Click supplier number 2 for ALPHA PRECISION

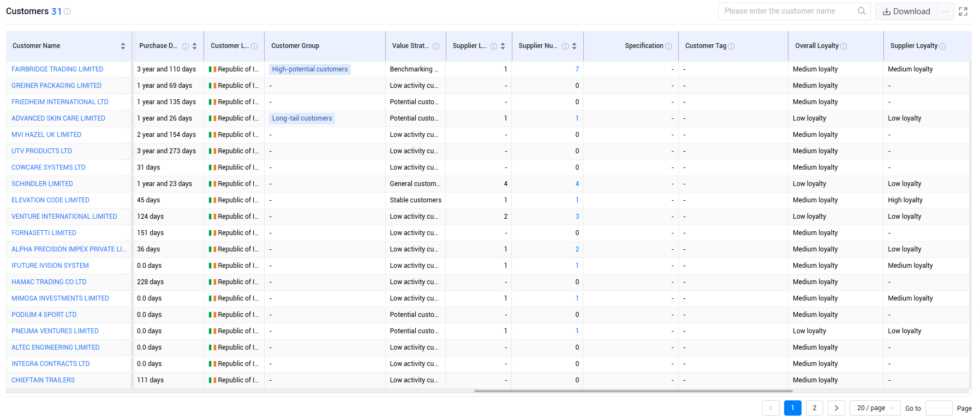(x=577, y=249)
